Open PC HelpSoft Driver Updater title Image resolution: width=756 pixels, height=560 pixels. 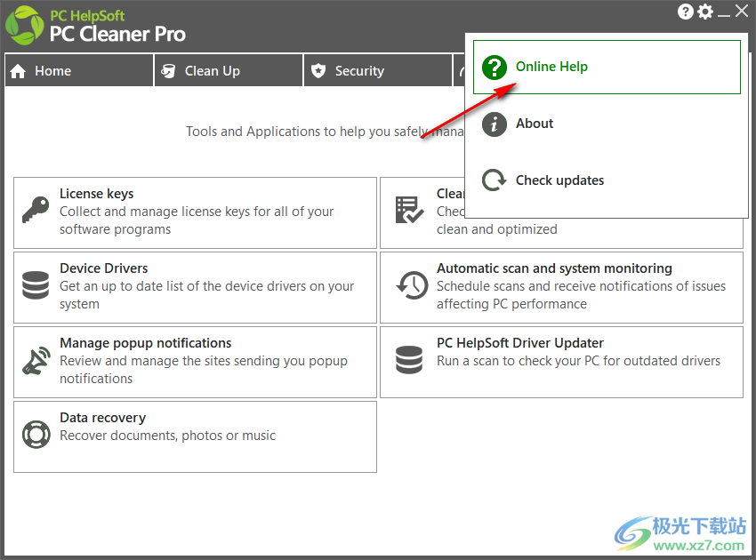pyautogui.click(x=520, y=343)
